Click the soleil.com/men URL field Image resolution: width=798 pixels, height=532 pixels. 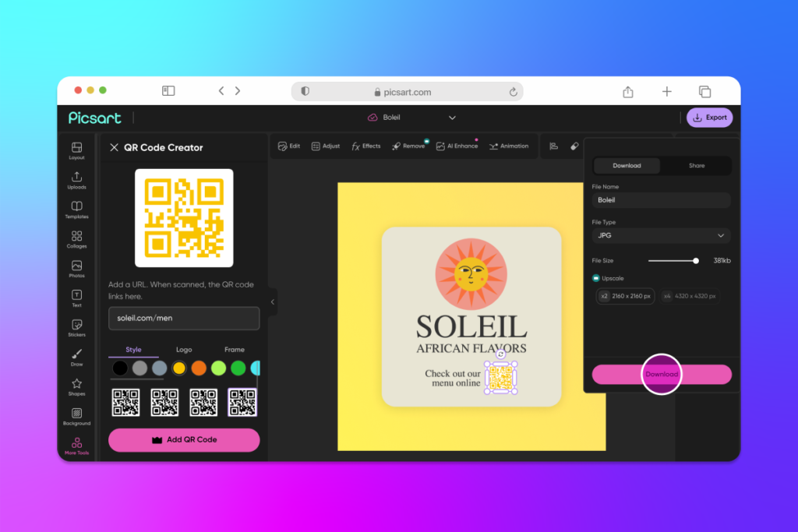click(184, 319)
